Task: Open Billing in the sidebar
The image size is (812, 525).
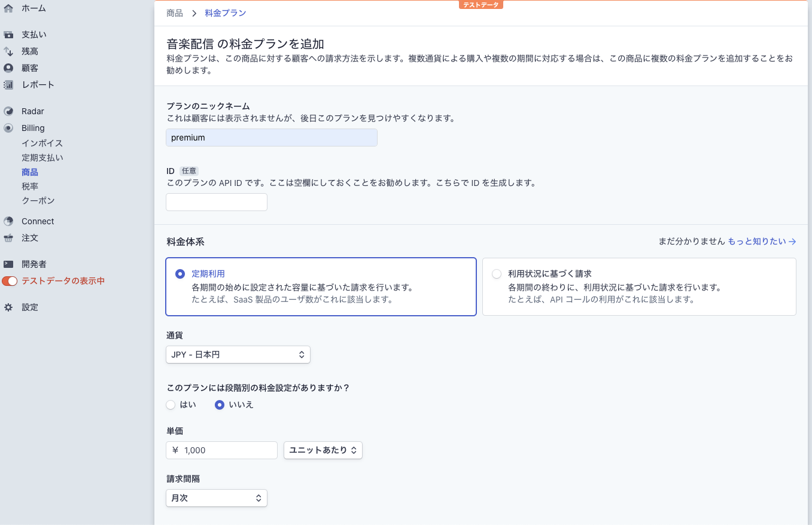Action: click(x=33, y=128)
